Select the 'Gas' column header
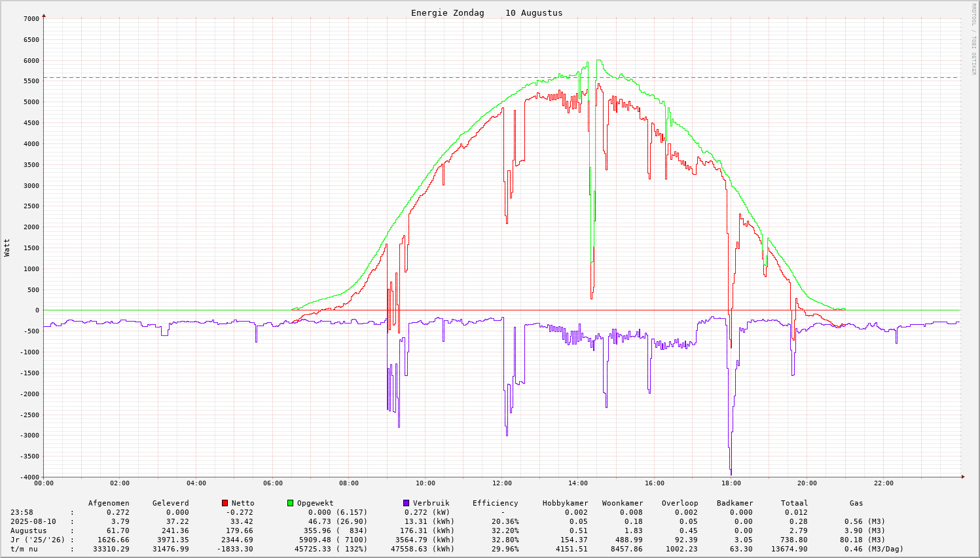Image resolution: width=980 pixels, height=558 pixels. [x=856, y=503]
